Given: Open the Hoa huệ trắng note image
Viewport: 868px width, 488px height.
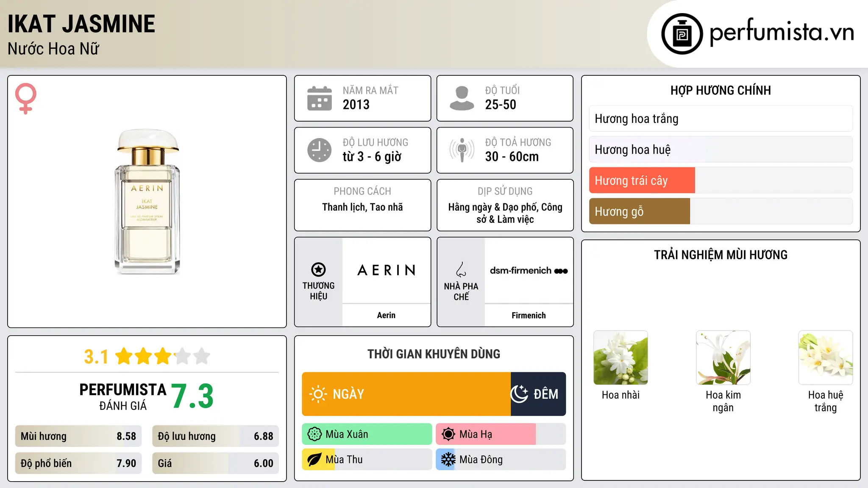Looking at the screenshot, I should (826, 358).
